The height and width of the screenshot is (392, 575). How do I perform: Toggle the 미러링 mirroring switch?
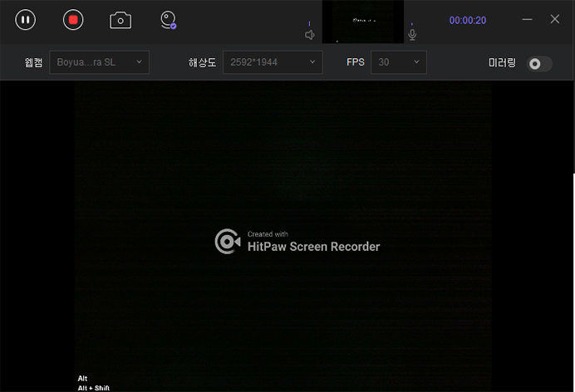[x=539, y=63]
